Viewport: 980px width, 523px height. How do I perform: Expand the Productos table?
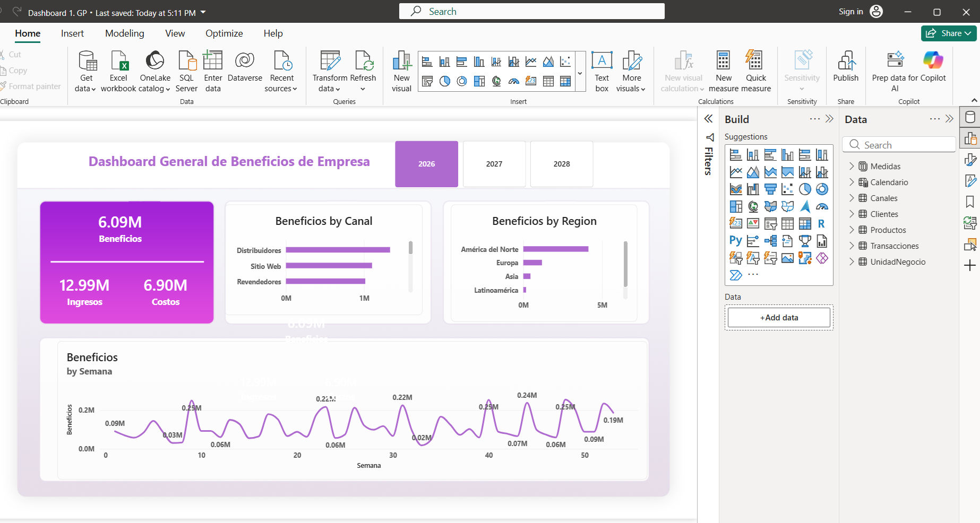click(x=852, y=230)
